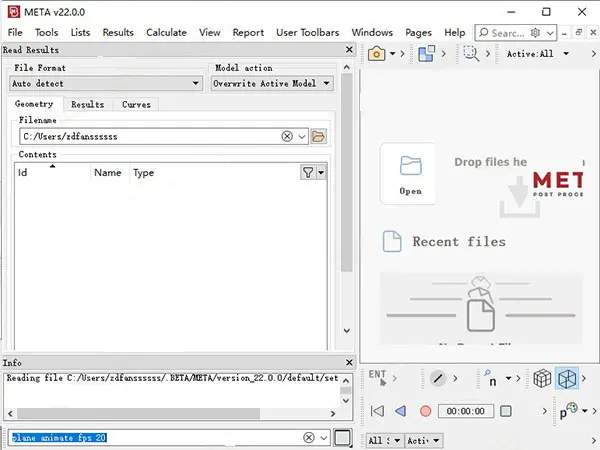The image size is (600, 450).
Task: Sort Contents by Type column
Action: tap(143, 173)
